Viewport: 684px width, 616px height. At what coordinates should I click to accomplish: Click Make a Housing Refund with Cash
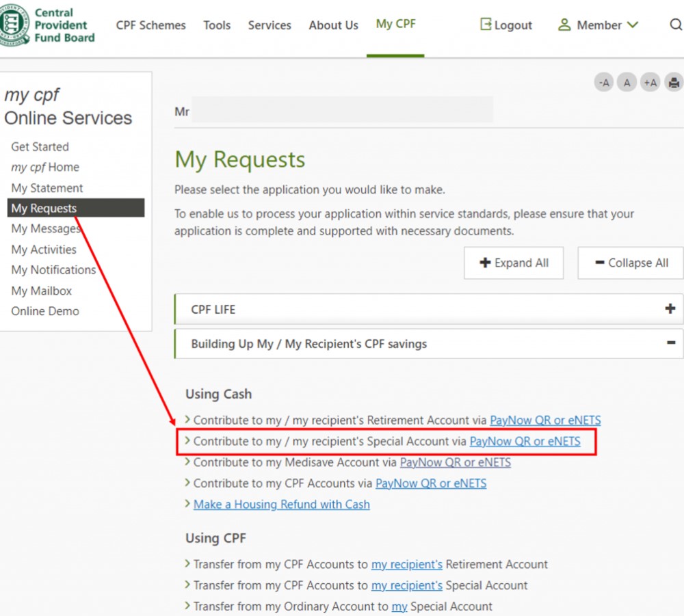281,505
